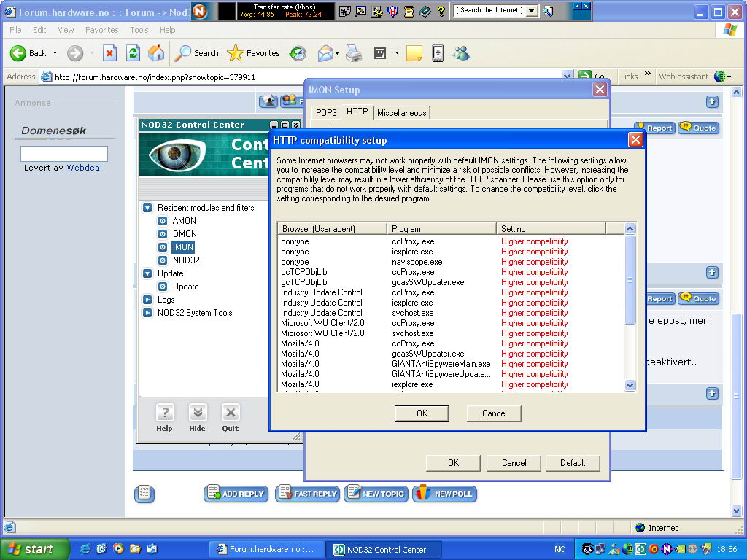Click the Internet Explorer quick launch icon
This screenshot has height=560, width=747.
(x=85, y=548)
